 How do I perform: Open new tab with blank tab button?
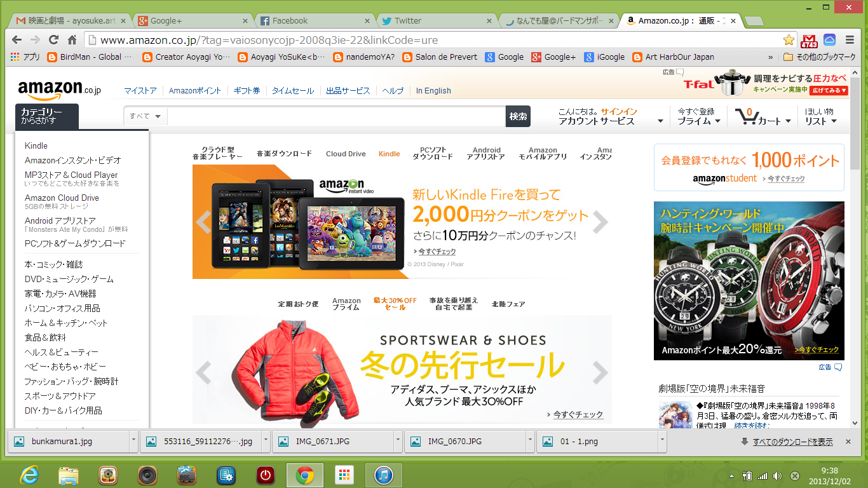coord(754,22)
